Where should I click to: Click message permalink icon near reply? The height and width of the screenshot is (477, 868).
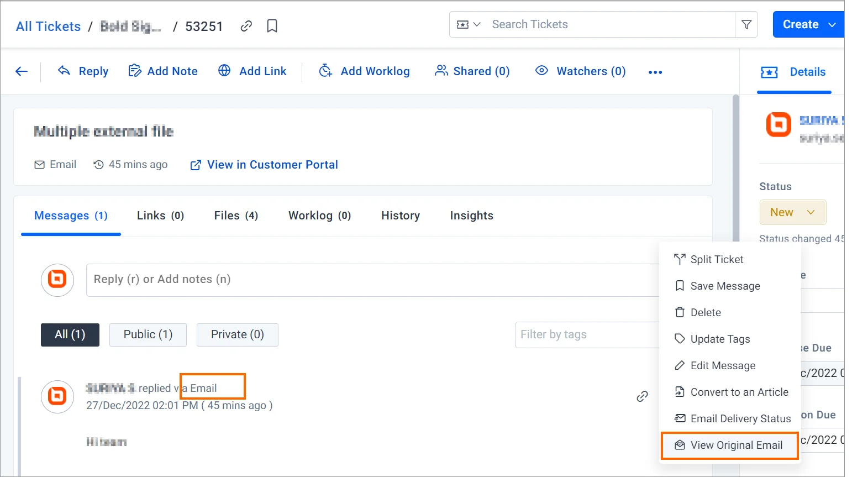(642, 396)
